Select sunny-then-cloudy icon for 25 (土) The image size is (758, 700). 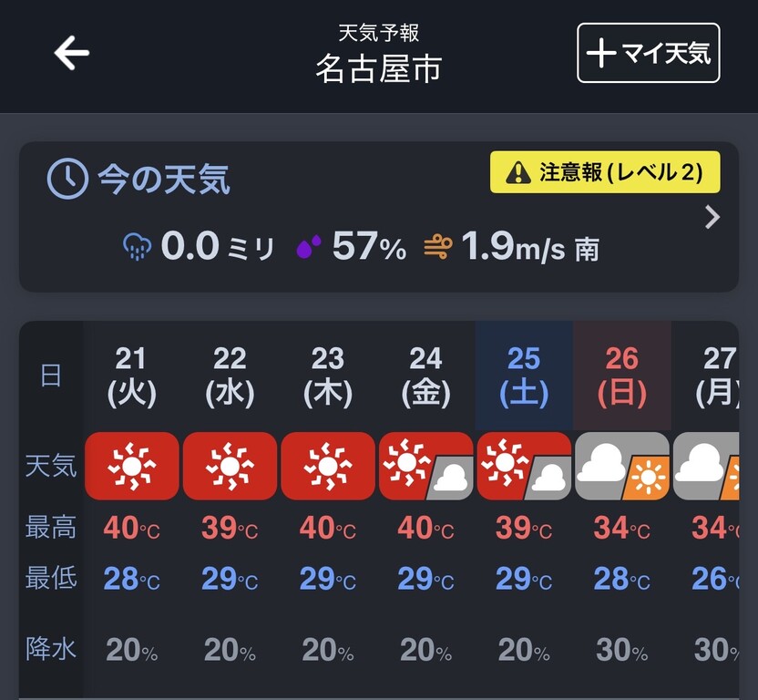(524, 466)
